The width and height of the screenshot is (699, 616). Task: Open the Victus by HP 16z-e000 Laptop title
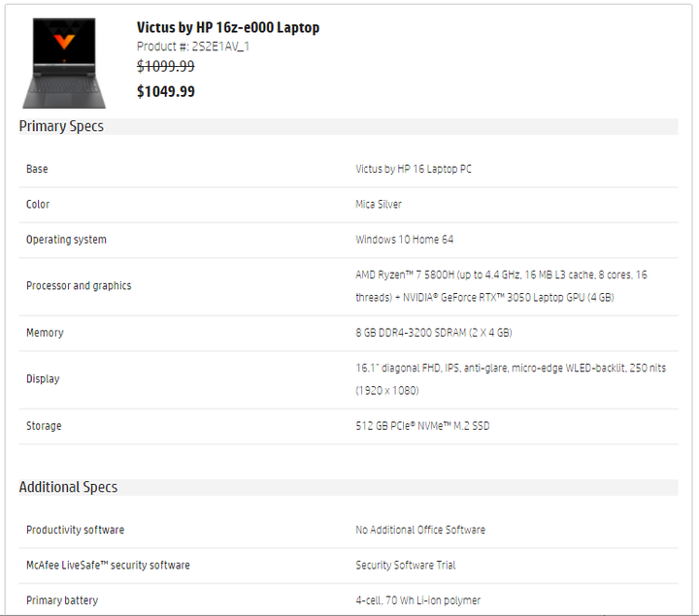click(x=228, y=27)
